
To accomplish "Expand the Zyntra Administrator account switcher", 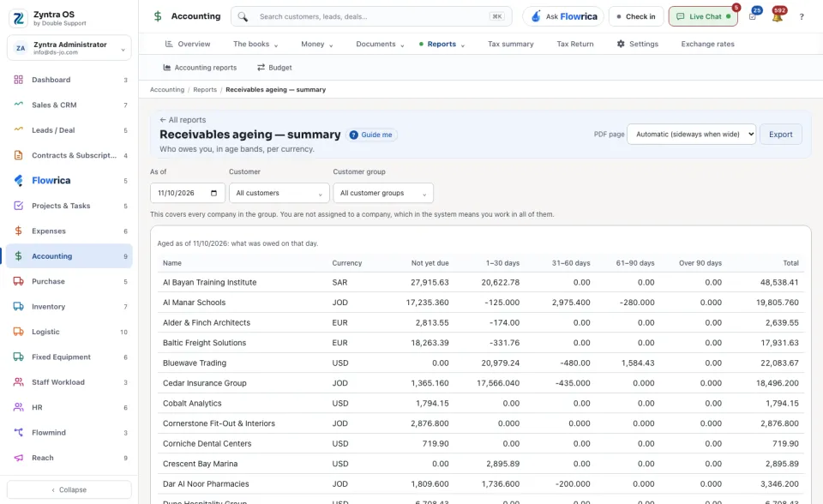I will (69, 48).
